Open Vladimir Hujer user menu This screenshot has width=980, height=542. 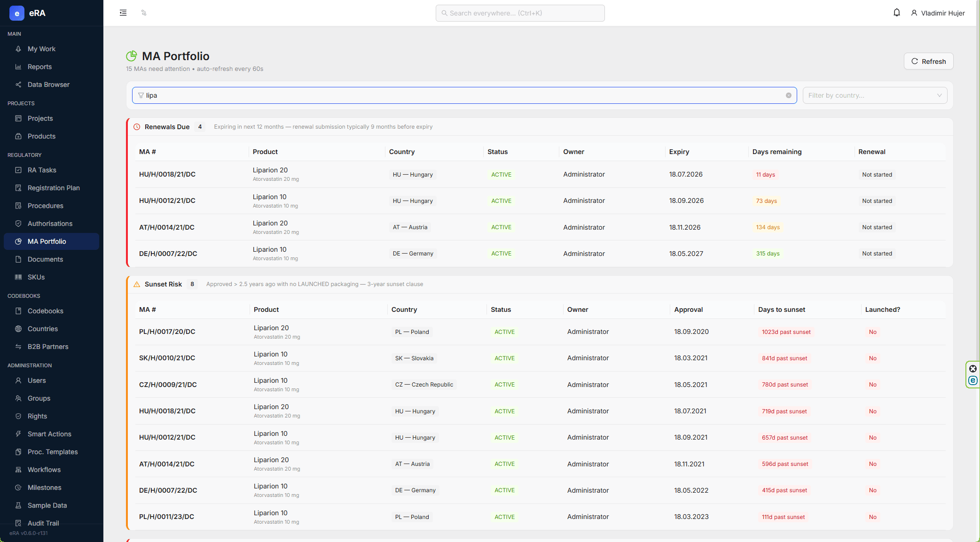(x=938, y=13)
